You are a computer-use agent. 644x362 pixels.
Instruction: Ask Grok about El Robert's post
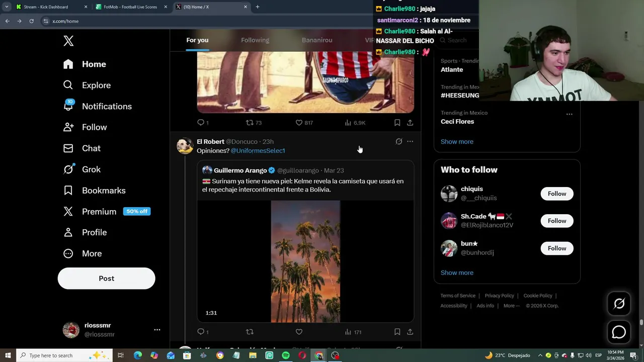click(x=399, y=142)
